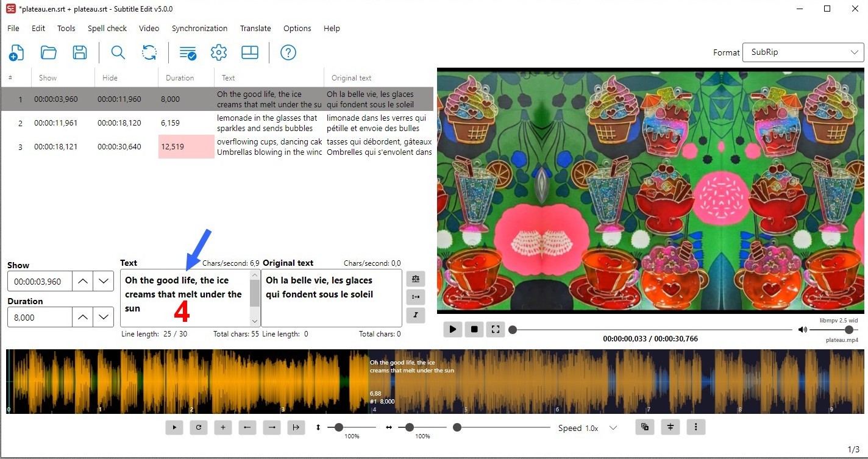Click the Hide column header

pyautogui.click(x=126, y=78)
